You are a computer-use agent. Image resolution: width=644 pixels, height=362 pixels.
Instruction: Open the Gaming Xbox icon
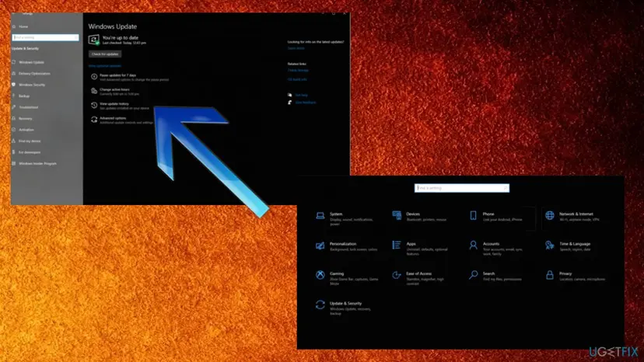point(320,275)
